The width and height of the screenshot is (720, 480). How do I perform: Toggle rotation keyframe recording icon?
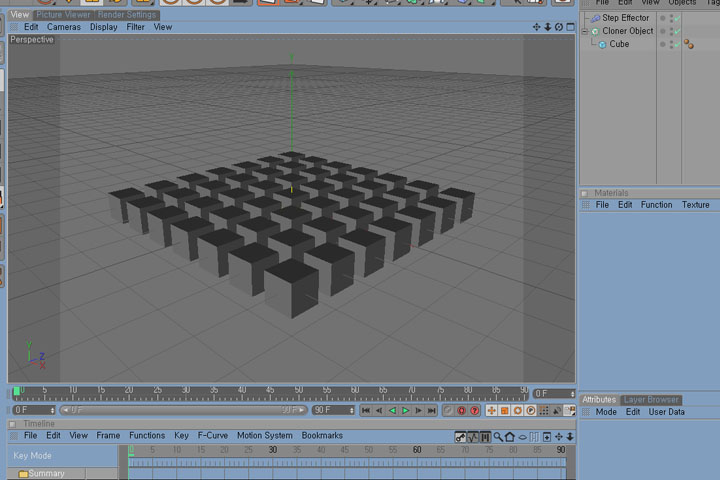click(518, 410)
